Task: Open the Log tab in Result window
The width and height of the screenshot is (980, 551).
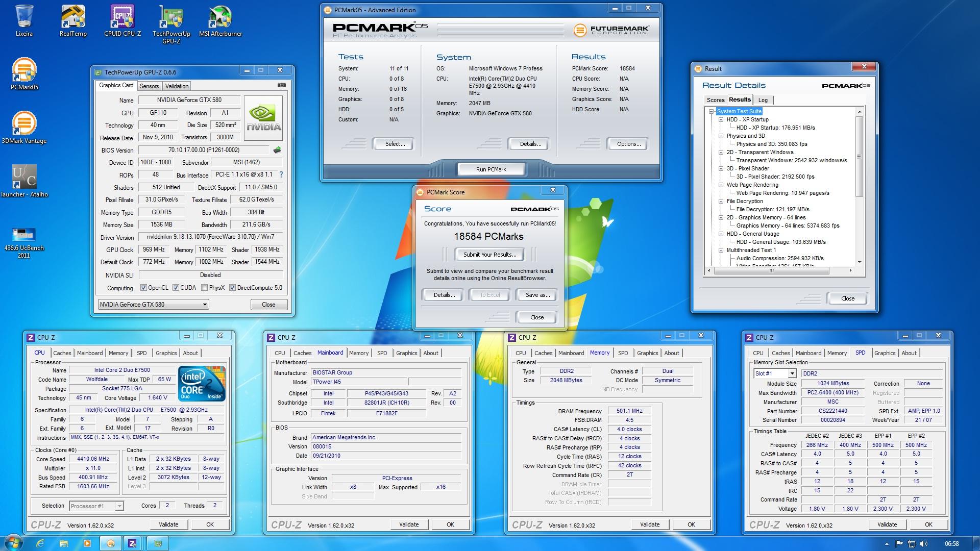Action: point(763,100)
